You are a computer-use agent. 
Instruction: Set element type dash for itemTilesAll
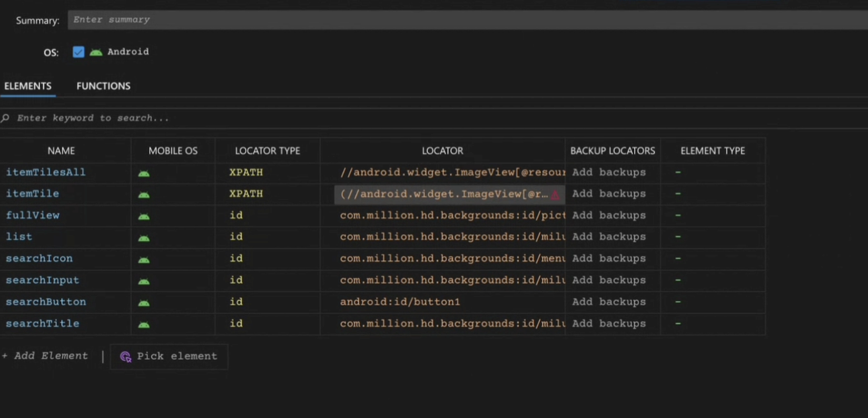click(x=678, y=172)
